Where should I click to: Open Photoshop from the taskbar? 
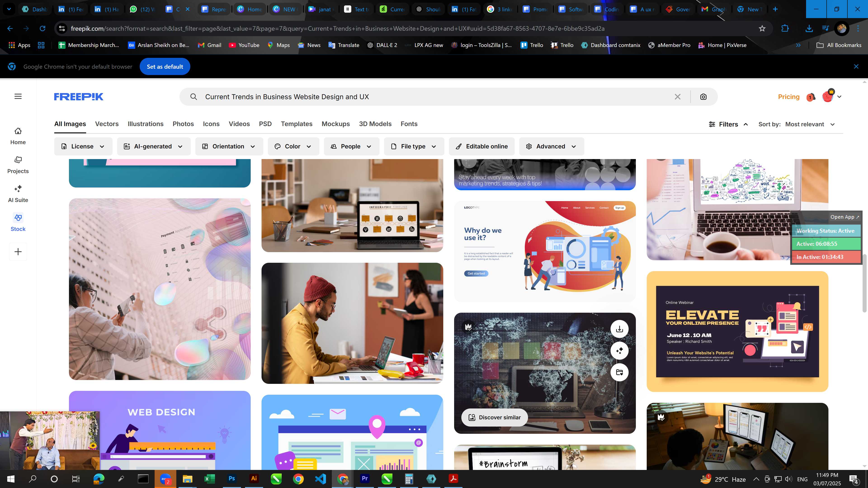[x=232, y=479]
